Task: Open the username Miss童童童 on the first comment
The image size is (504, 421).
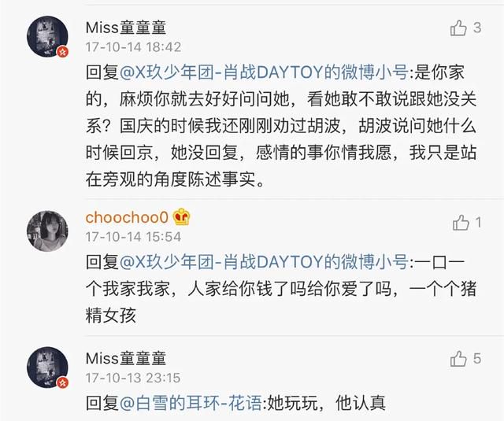Action: tap(126, 28)
